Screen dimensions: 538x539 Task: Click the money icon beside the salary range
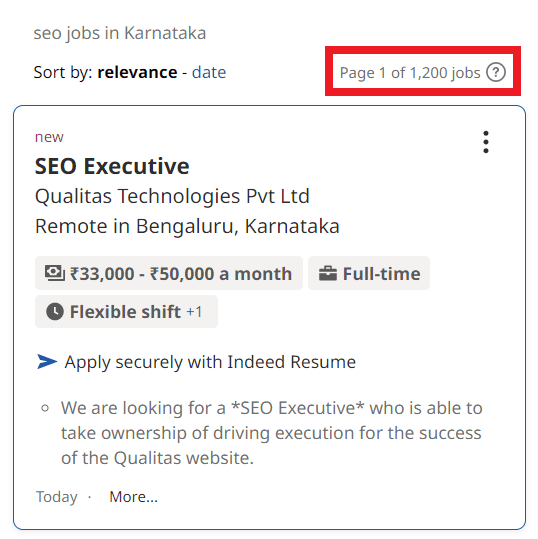pos(55,273)
